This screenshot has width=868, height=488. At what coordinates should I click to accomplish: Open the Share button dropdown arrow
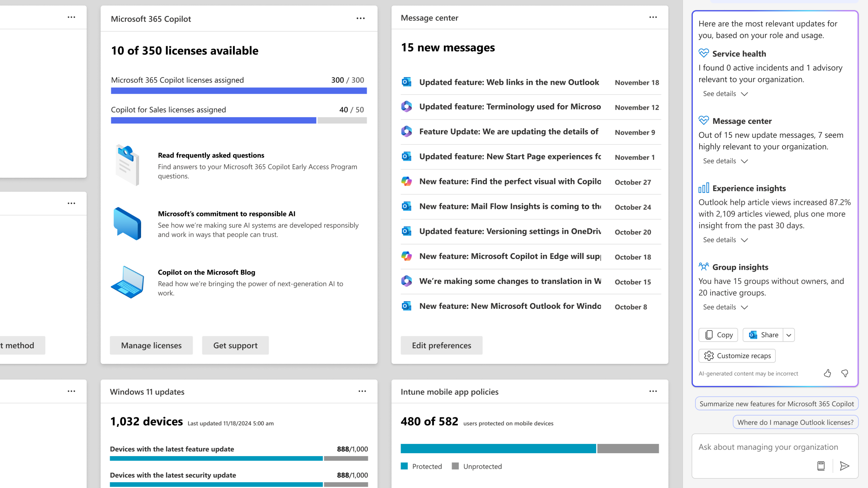tap(789, 335)
